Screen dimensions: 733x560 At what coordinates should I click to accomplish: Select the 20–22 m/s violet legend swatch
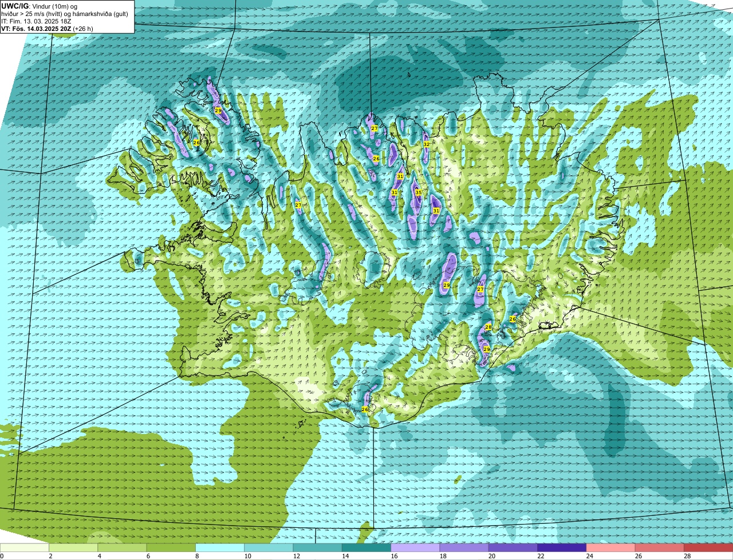(513, 547)
